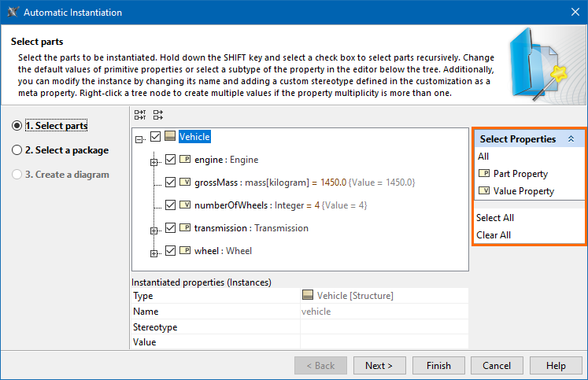Click the Type property label
Viewport: 588px width, 380px height.
143,296
